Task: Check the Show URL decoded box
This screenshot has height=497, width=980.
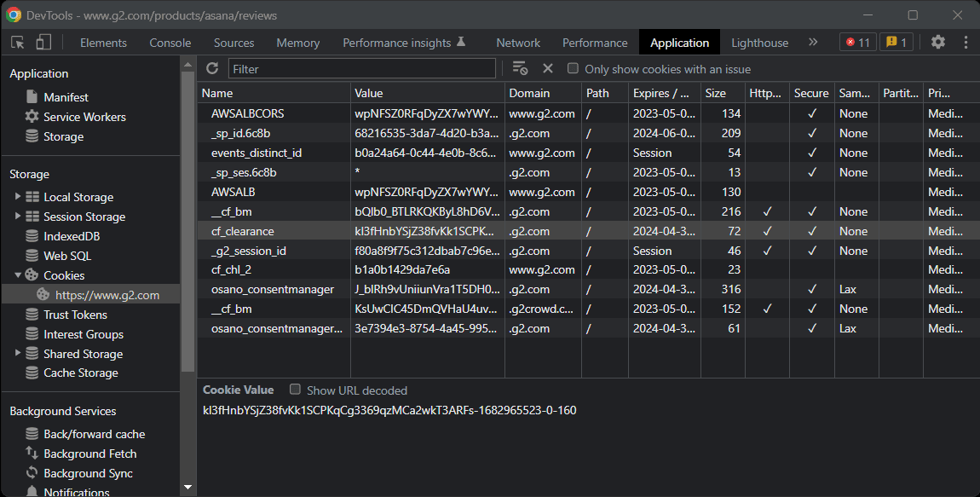Action: pyautogui.click(x=295, y=389)
